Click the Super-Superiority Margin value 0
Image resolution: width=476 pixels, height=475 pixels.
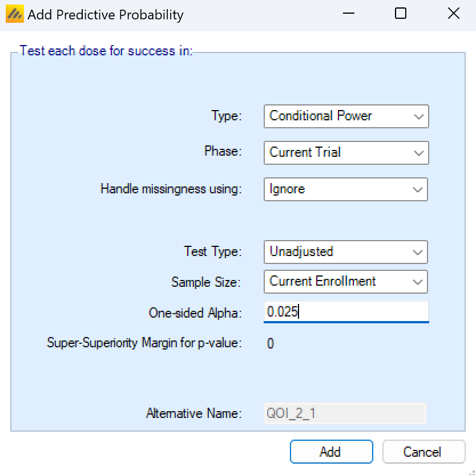[x=271, y=343]
